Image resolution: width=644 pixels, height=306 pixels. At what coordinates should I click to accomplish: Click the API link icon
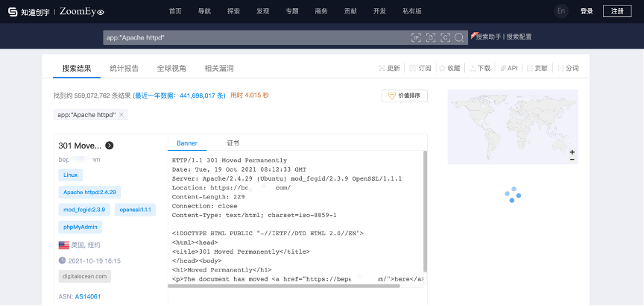point(502,68)
